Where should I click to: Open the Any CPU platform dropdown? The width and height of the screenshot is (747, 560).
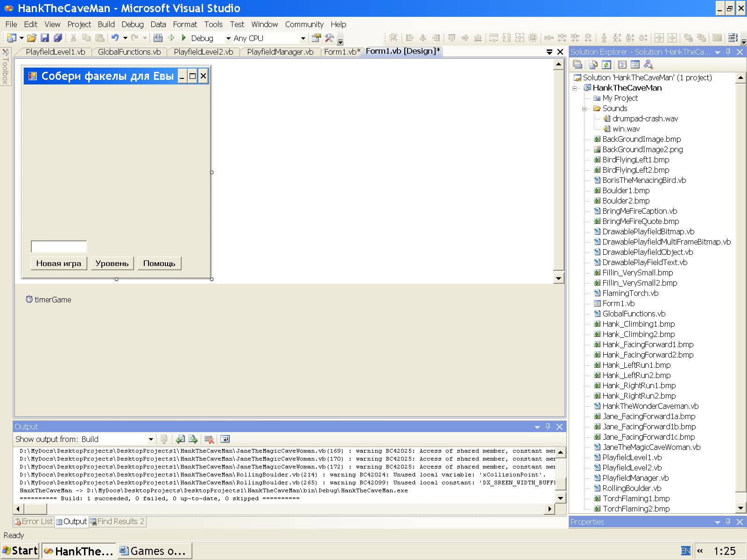click(303, 38)
